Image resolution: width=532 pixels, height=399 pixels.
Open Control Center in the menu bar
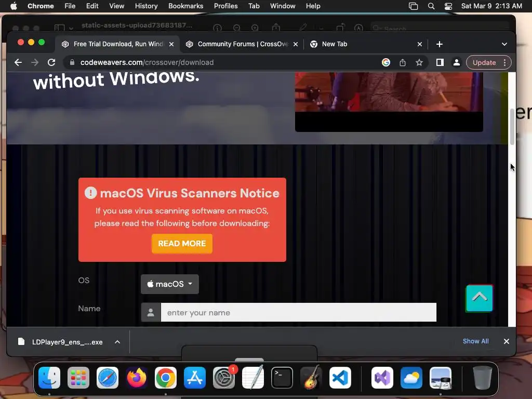pyautogui.click(x=448, y=6)
